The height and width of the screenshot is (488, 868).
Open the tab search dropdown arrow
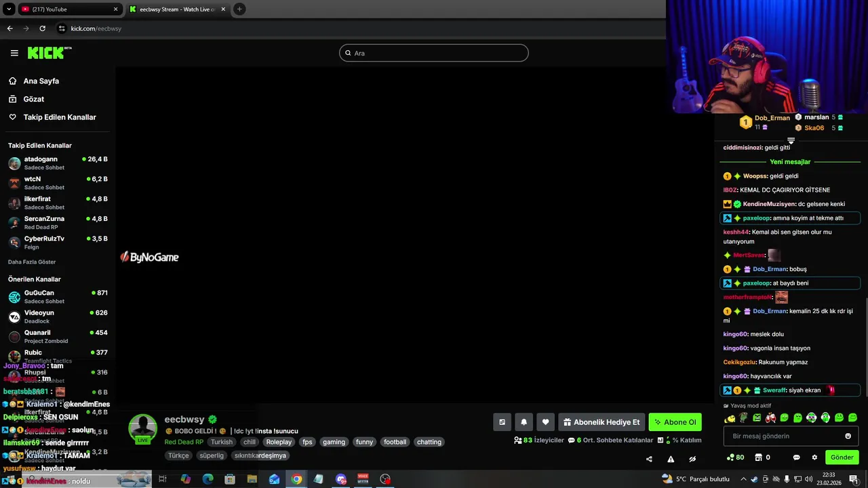tap(9, 9)
